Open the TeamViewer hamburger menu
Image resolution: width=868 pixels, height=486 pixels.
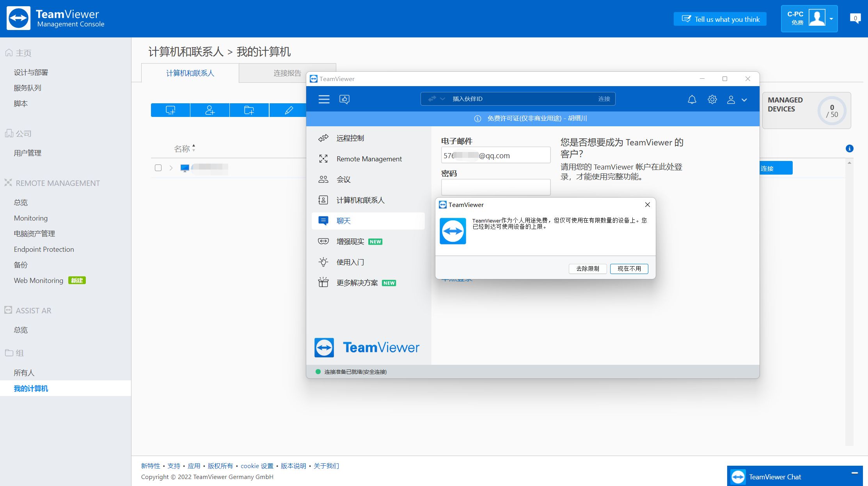coord(324,99)
